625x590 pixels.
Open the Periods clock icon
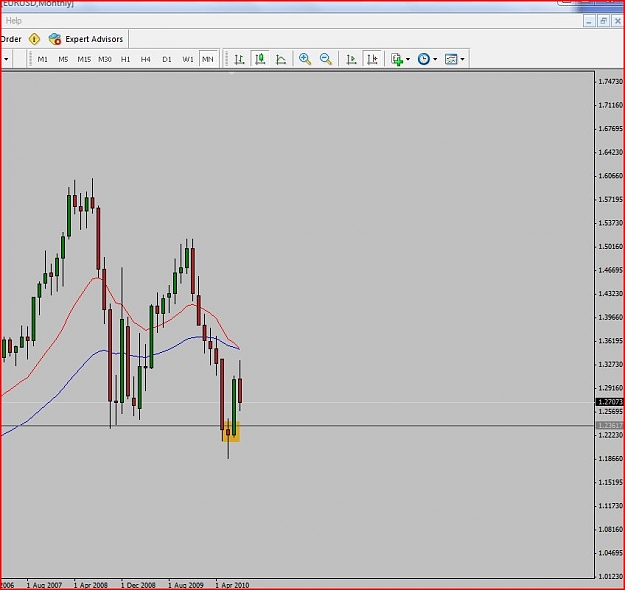(x=424, y=59)
